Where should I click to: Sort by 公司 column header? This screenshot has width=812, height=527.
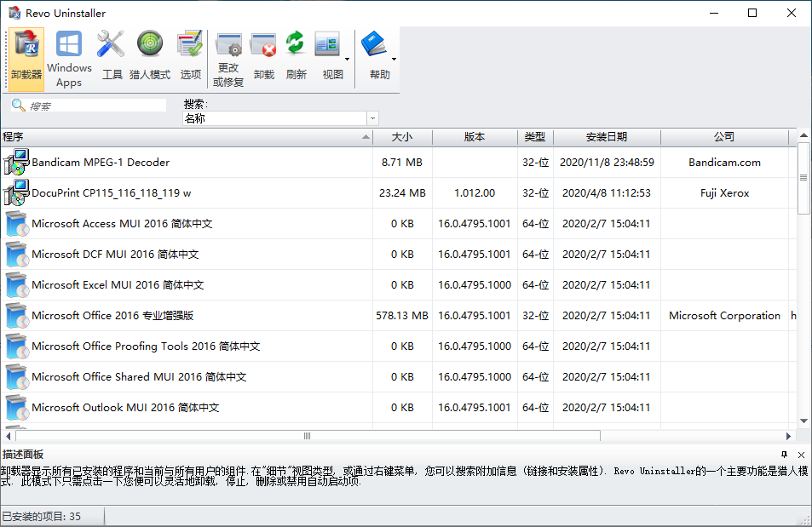(724, 137)
